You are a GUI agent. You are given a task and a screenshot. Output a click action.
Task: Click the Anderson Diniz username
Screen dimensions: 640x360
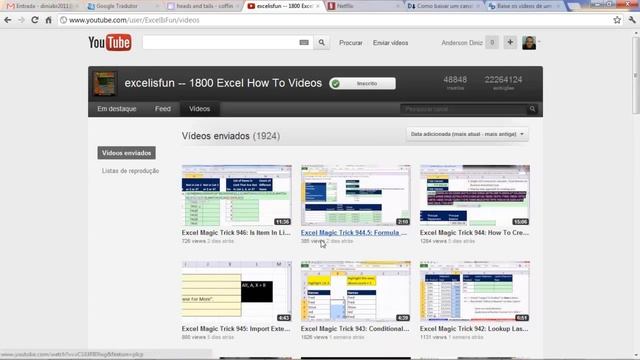(x=462, y=43)
